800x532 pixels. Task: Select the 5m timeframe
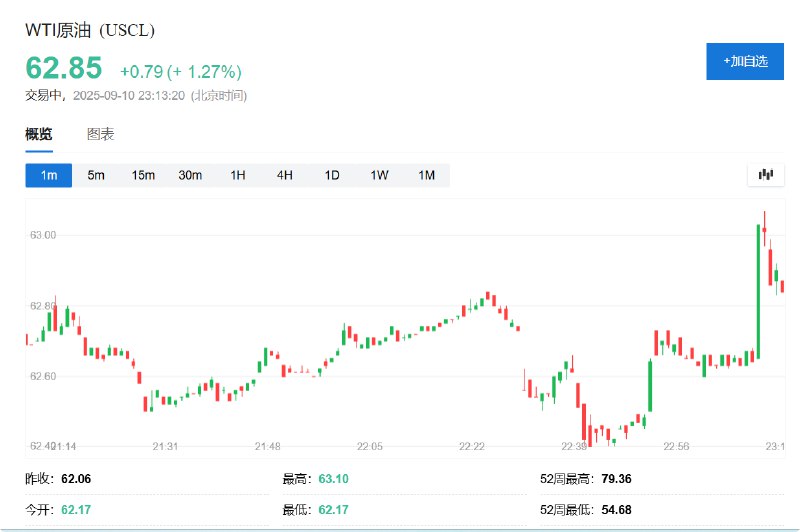pos(96,175)
